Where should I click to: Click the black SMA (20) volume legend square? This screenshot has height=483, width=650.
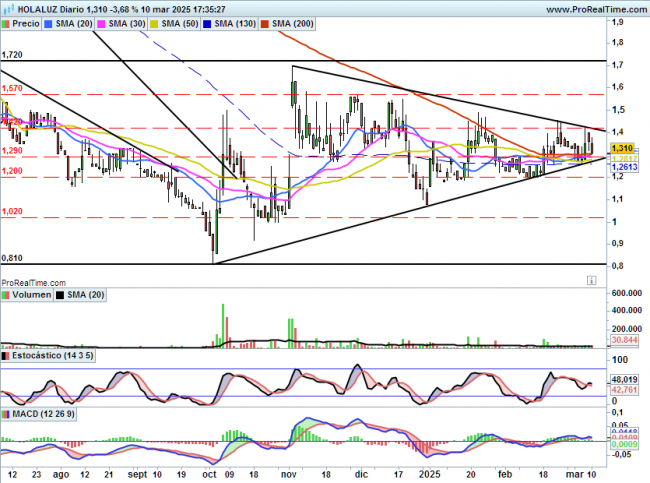[60, 295]
